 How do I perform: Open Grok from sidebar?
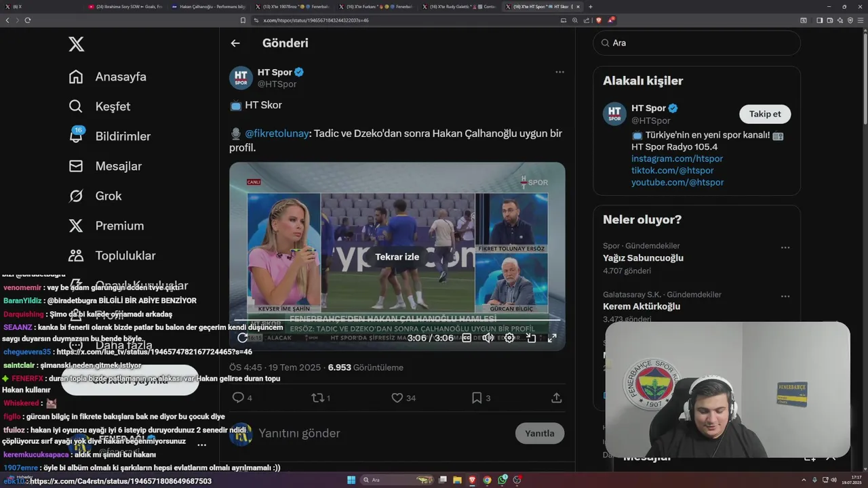pyautogui.click(x=95, y=196)
